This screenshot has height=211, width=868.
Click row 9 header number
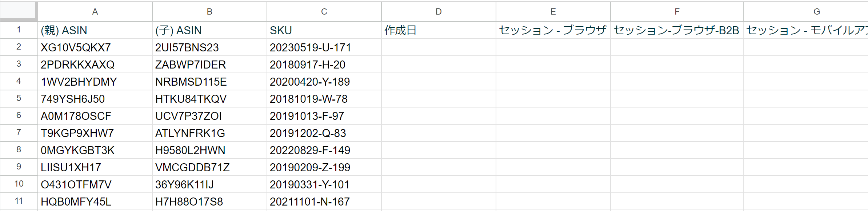click(19, 167)
